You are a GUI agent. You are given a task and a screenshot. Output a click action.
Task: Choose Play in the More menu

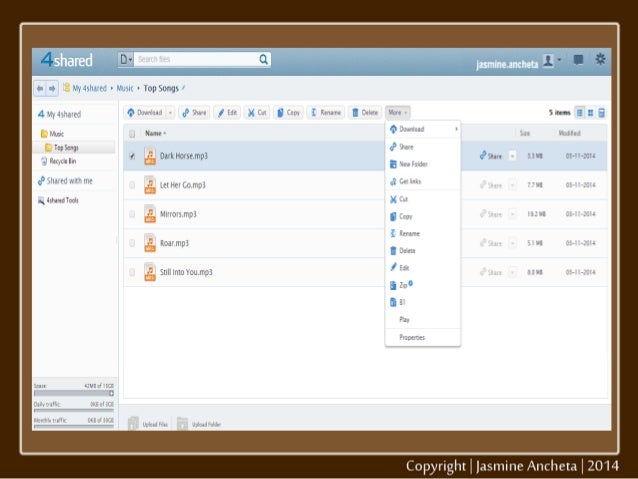point(423,319)
